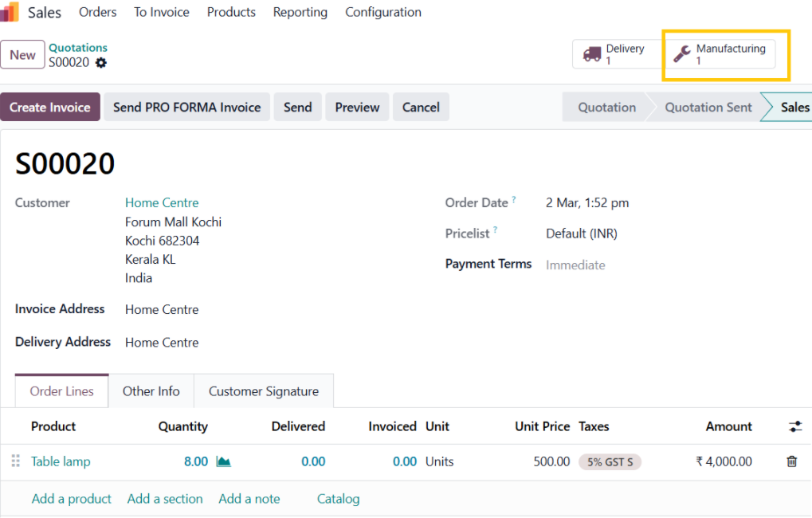Follow the Home Centre customer link

tap(162, 202)
